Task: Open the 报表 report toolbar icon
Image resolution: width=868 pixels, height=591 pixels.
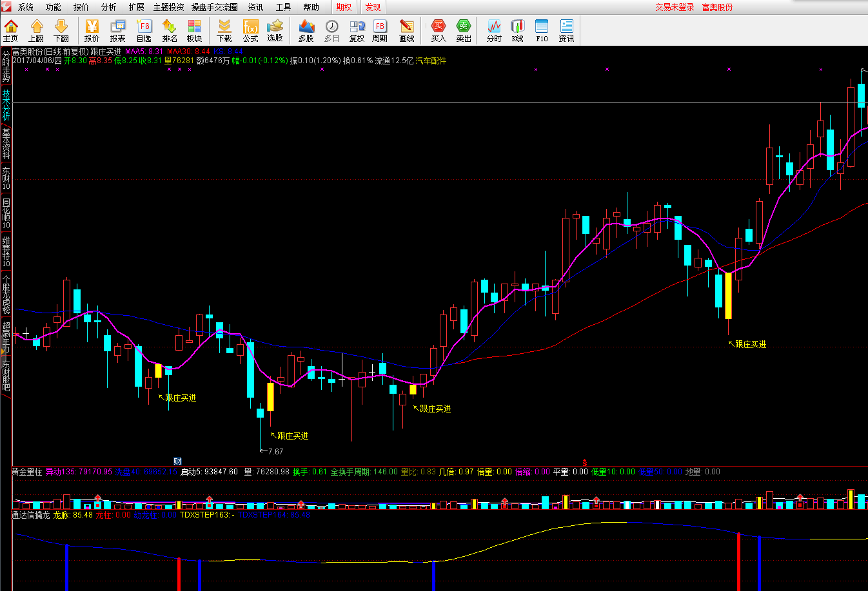Action: (118, 30)
